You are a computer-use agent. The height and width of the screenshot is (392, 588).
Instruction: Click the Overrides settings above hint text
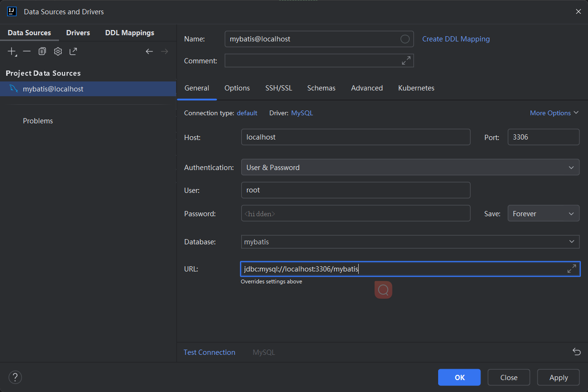point(271,281)
